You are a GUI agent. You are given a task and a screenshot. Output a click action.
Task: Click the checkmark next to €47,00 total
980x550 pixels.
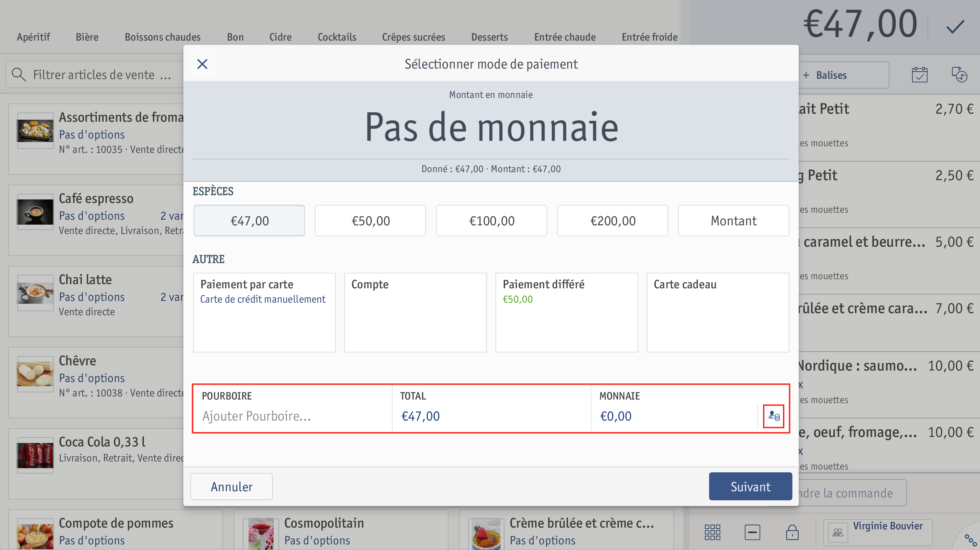tap(955, 27)
